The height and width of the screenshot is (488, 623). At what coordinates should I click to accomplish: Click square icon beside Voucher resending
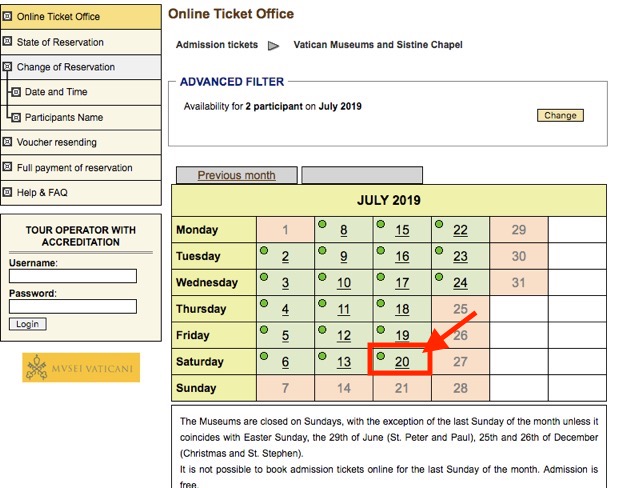click(x=7, y=141)
